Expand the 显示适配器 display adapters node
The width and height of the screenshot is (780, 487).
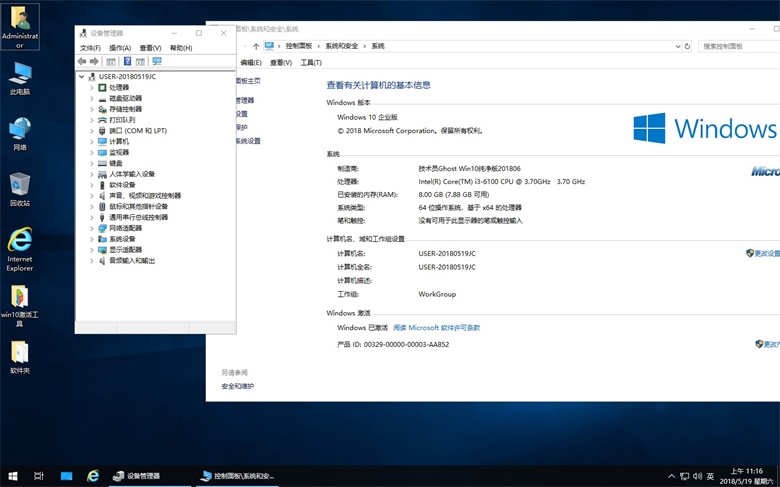92,250
